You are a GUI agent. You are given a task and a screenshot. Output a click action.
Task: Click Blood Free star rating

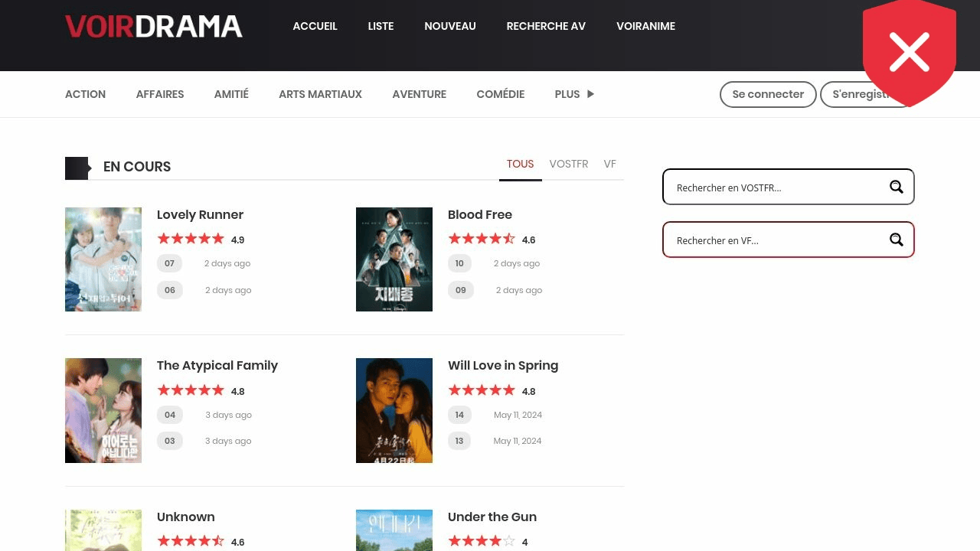482,239
